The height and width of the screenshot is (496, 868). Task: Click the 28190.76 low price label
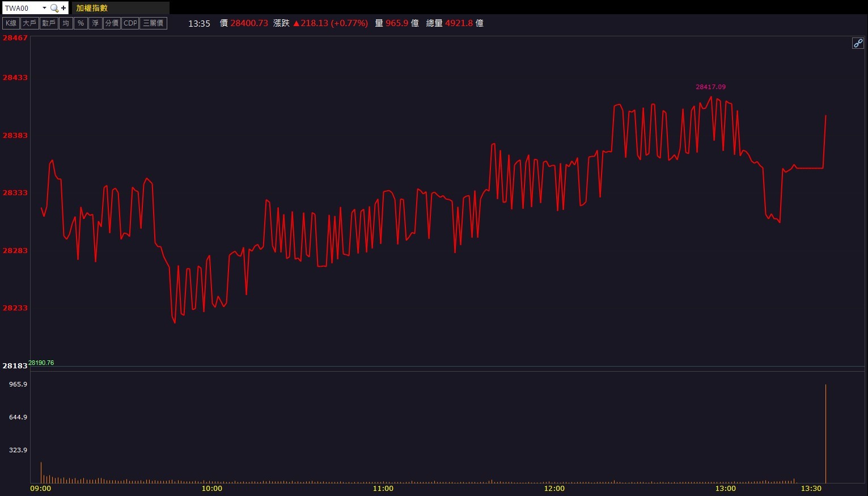coord(41,363)
